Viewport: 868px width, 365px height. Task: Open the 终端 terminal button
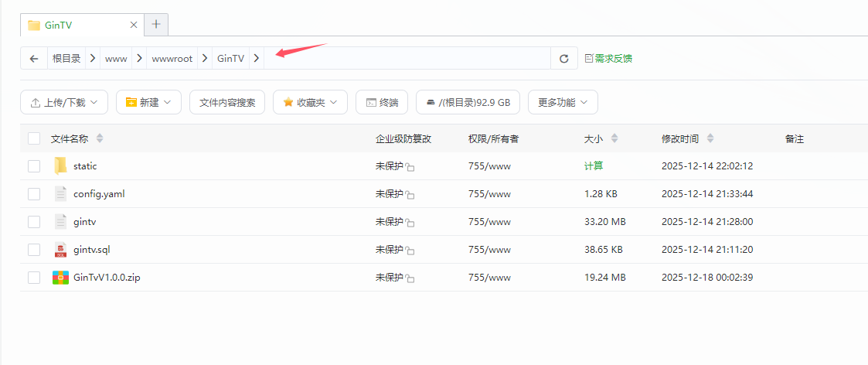coord(381,103)
